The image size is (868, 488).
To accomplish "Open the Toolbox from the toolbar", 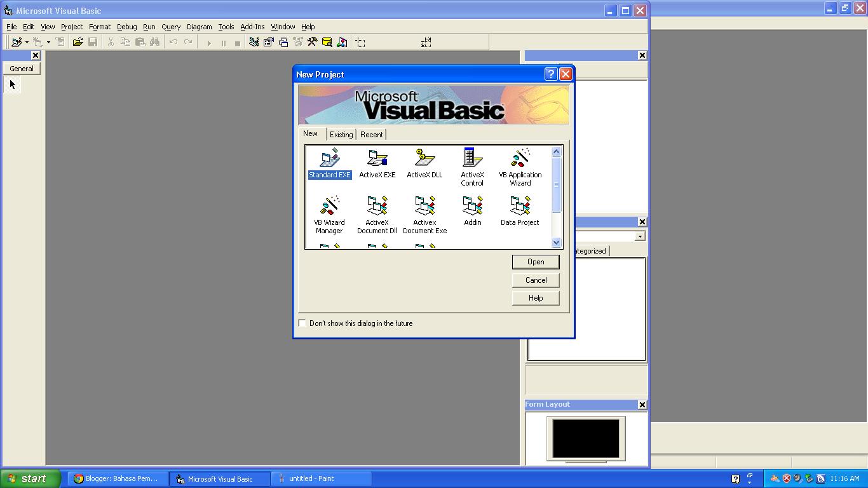I will [312, 42].
